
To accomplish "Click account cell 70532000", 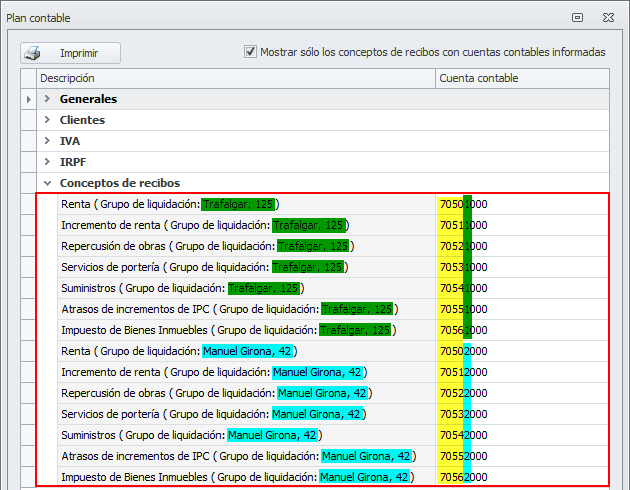I will click(x=522, y=414).
